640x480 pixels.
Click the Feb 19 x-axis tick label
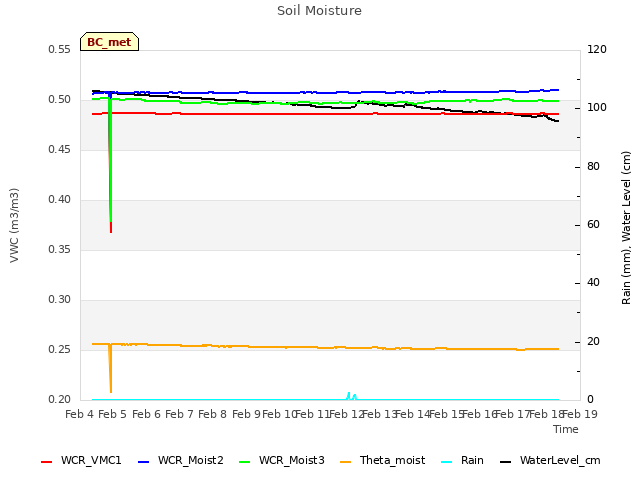point(580,414)
